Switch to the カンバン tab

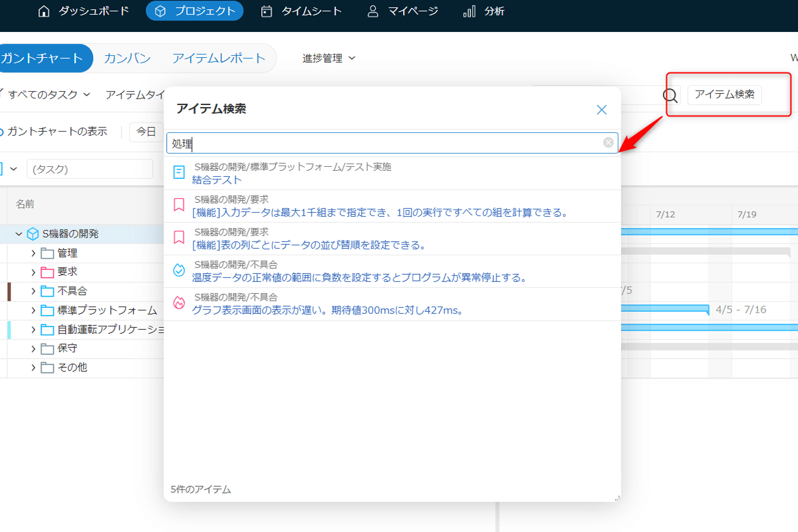click(127, 59)
